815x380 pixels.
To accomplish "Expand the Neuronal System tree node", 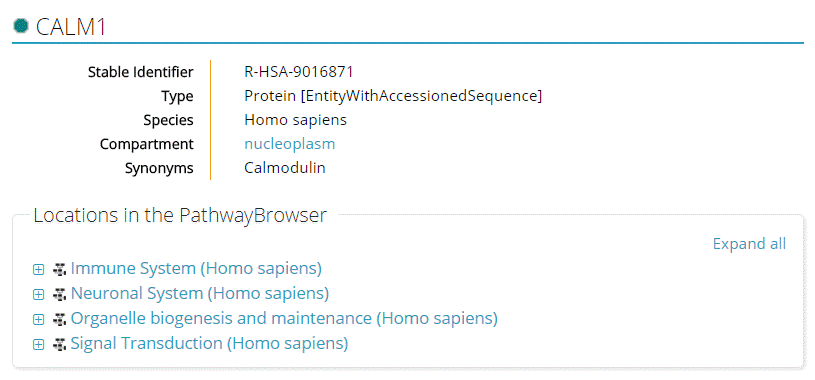I will pos(38,294).
